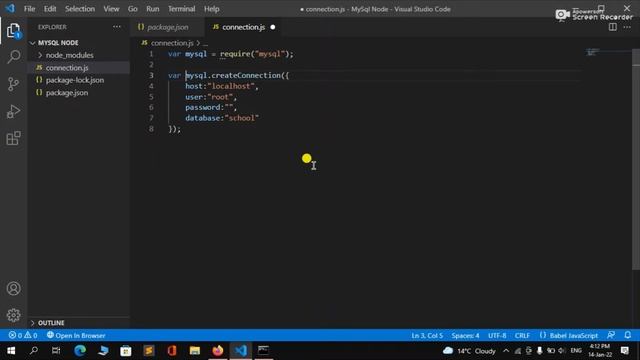Viewport: 640px width, 360px height.
Task: Open the Run menu
Action: (x=153, y=9)
